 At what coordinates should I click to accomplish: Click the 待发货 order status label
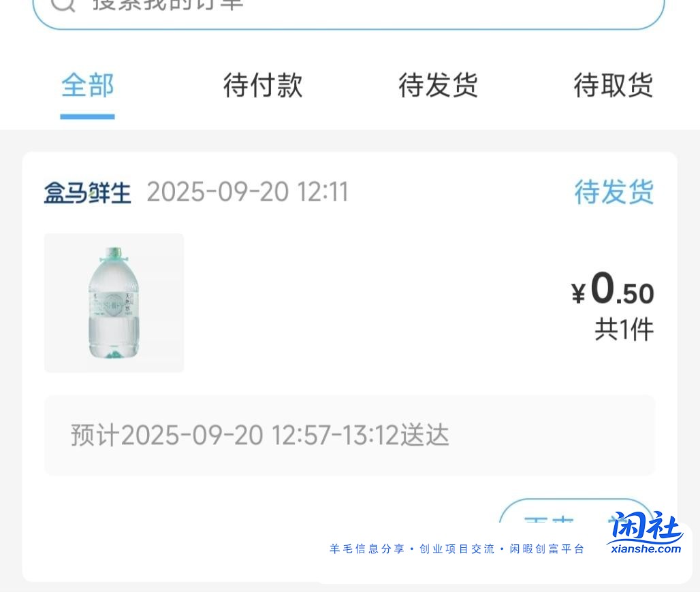pyautogui.click(x=614, y=192)
